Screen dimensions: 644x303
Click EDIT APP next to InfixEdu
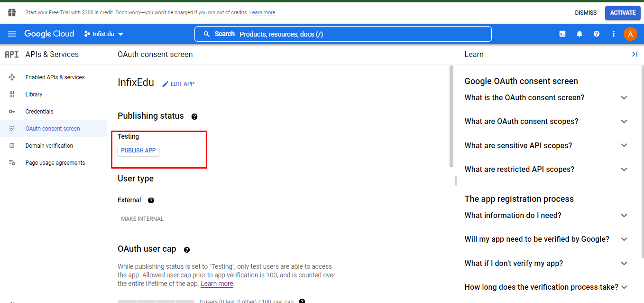tap(178, 84)
